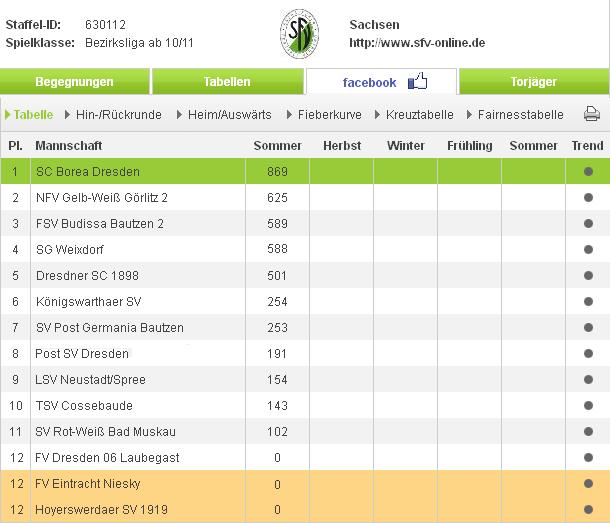Click trend dot for SC Borea Dresden

click(588, 172)
